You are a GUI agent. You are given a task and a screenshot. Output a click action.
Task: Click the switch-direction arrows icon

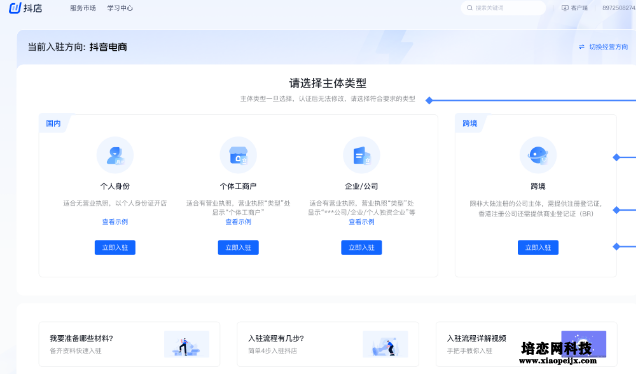[582, 47]
